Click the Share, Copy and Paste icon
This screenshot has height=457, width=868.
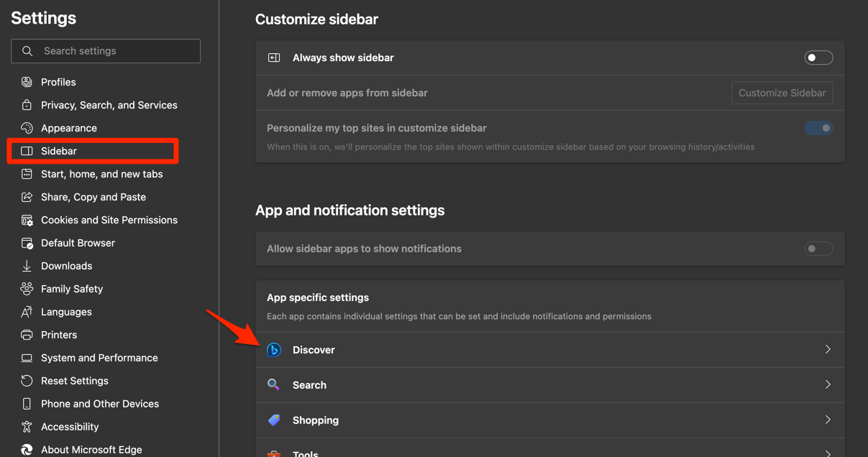[x=27, y=197]
